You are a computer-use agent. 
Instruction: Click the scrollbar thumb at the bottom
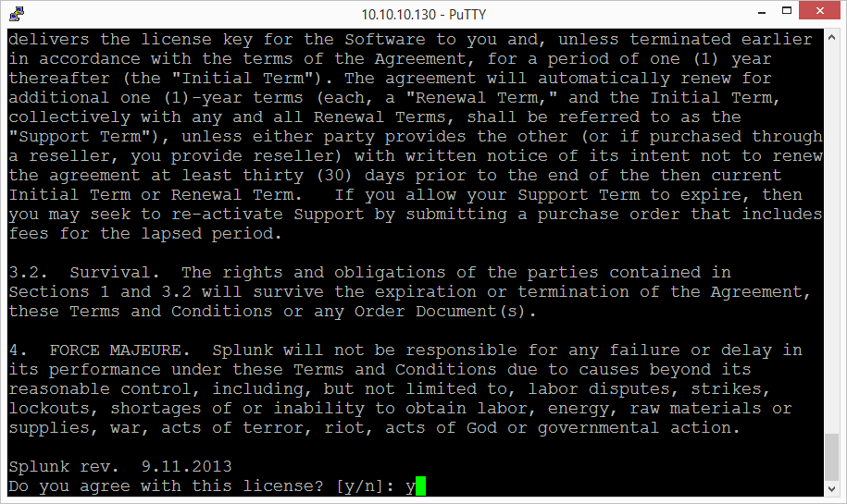tap(832, 457)
